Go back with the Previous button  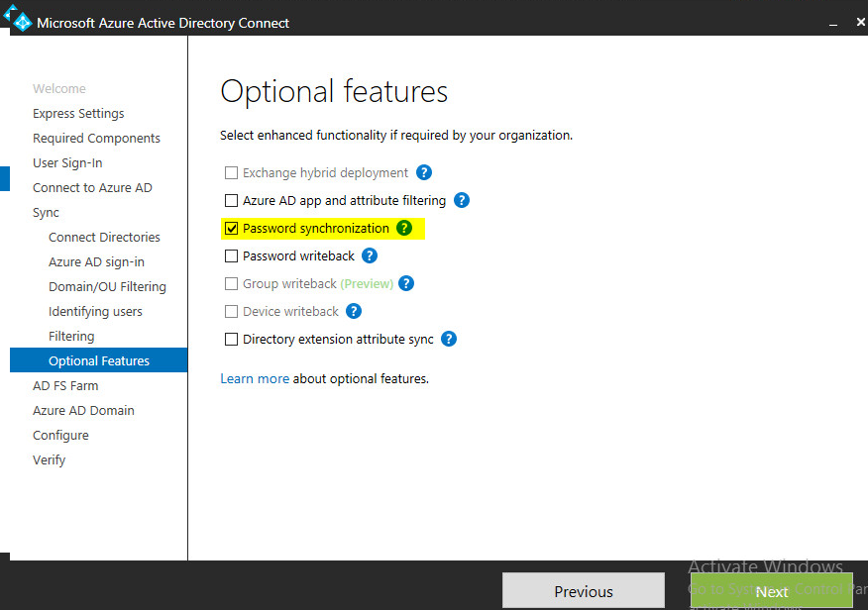(583, 591)
